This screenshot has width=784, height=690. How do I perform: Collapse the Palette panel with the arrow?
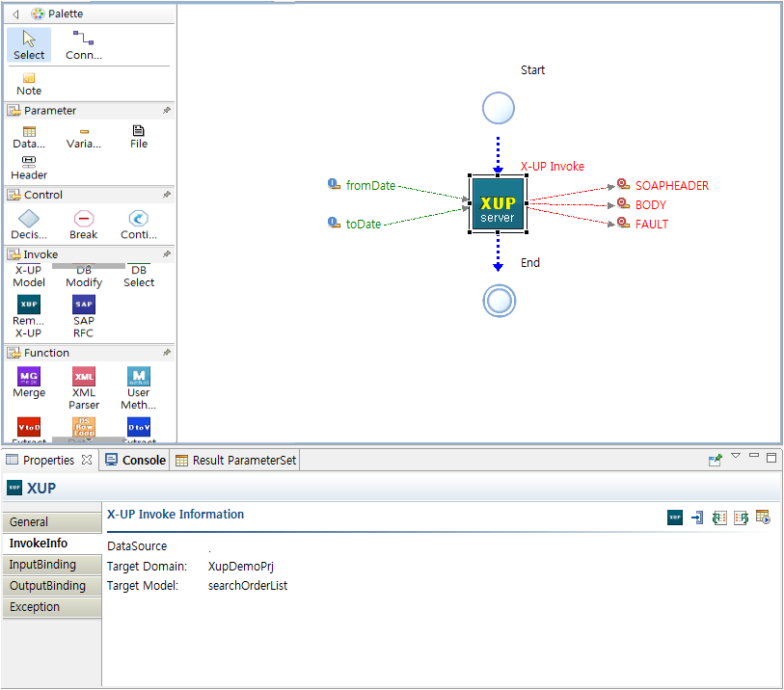(x=15, y=13)
